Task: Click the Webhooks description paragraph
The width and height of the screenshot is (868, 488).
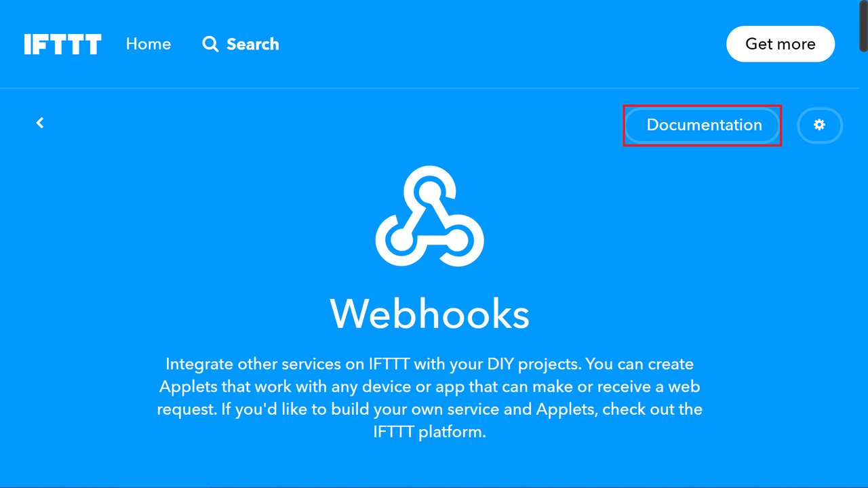Action: pos(430,398)
